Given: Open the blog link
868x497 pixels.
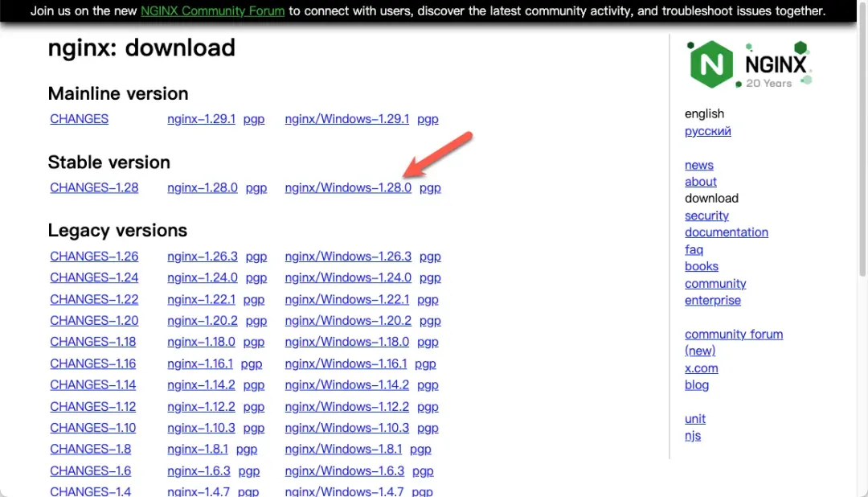Looking at the screenshot, I should [696, 384].
